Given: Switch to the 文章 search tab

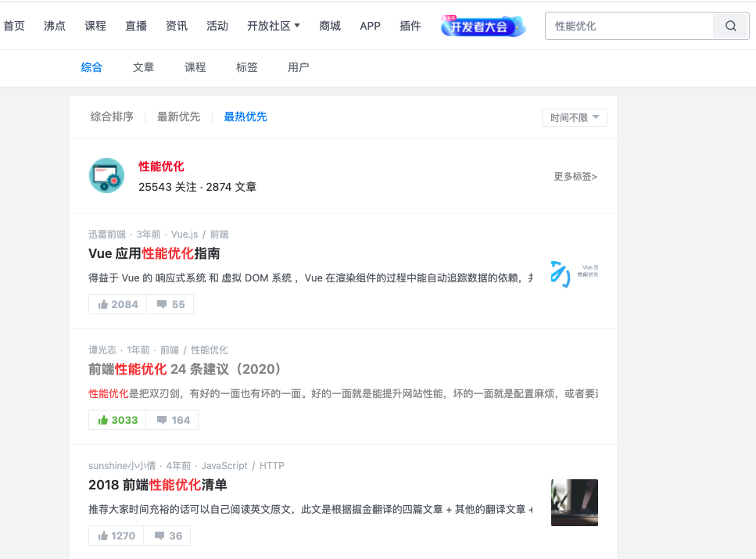Looking at the screenshot, I should (143, 67).
